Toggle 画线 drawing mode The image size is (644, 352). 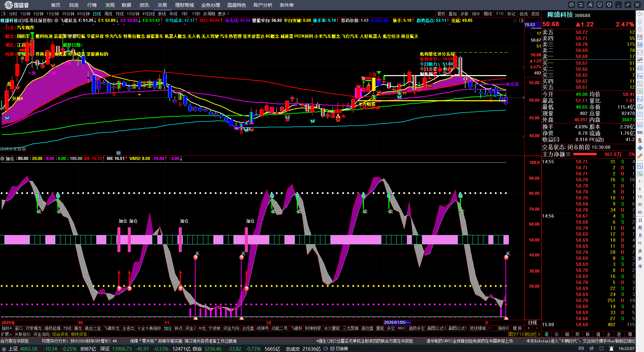488,14
